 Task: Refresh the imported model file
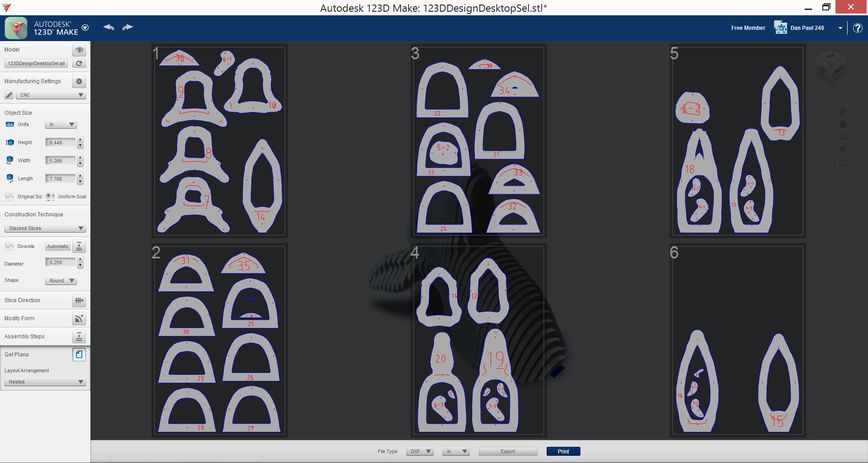pyautogui.click(x=79, y=63)
